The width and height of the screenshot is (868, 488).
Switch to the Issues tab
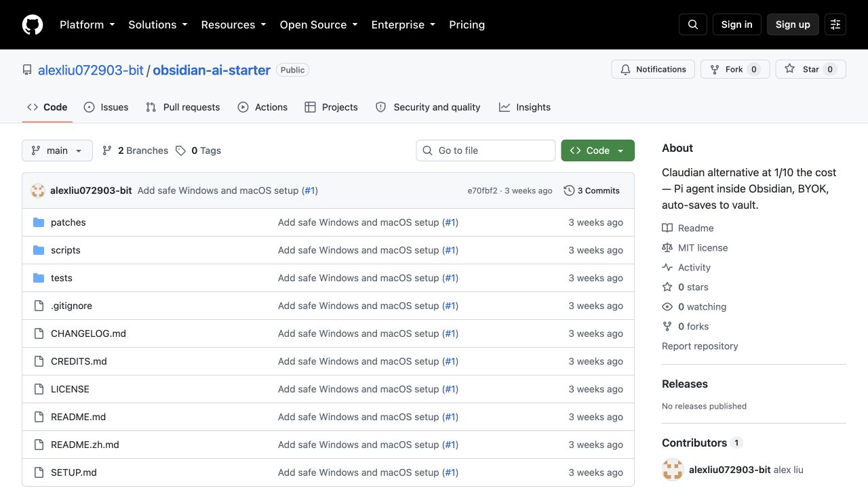coord(106,107)
